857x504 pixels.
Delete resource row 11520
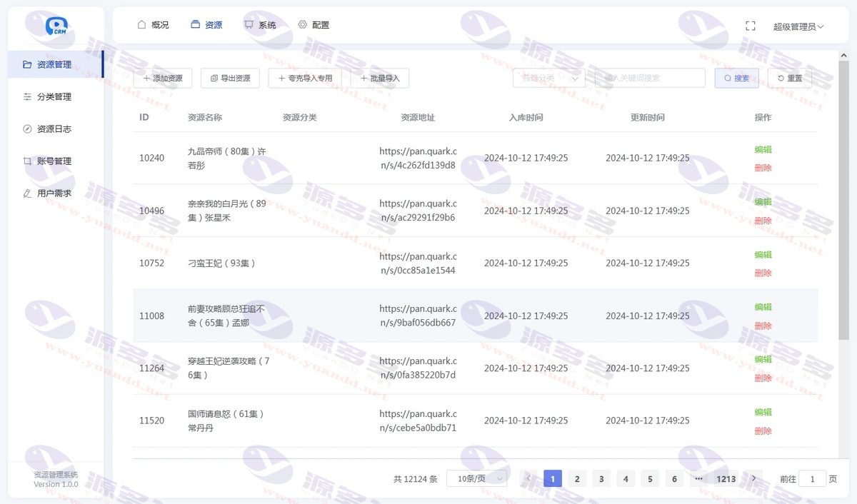763,430
